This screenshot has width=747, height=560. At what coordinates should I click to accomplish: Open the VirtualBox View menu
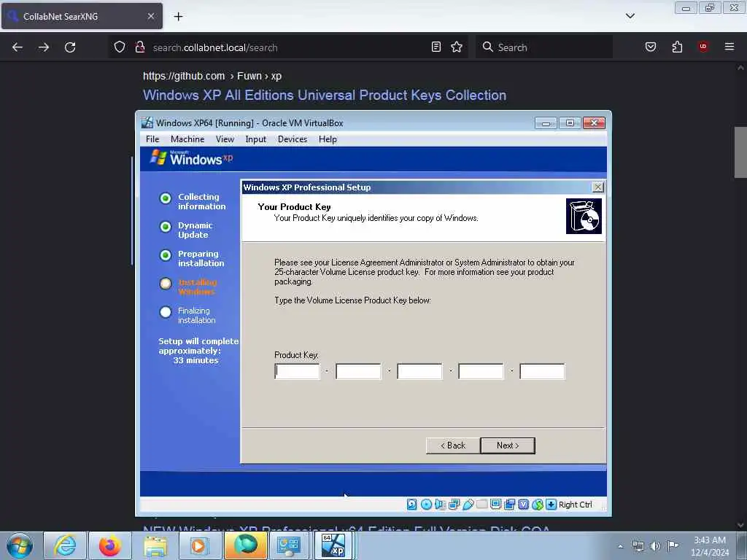click(x=225, y=139)
